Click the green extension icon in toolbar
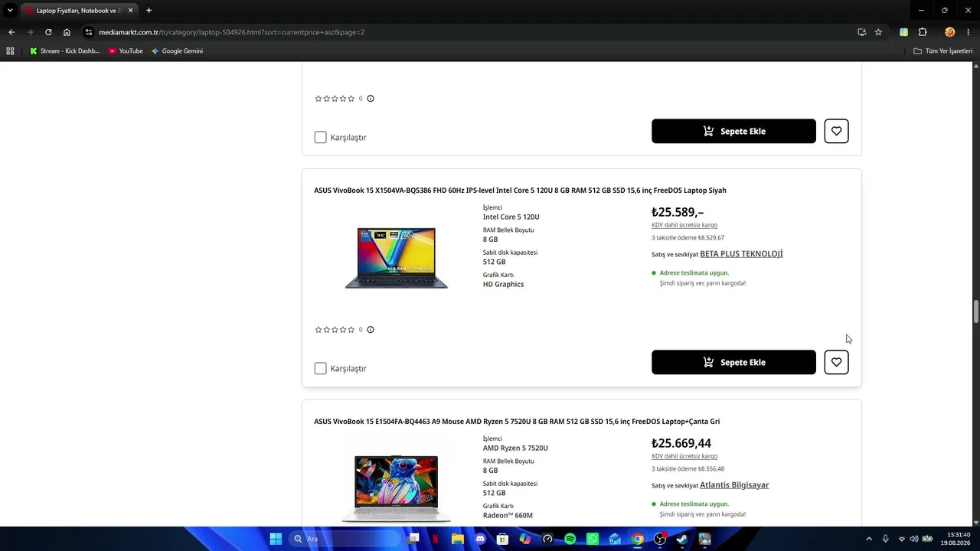Viewport: 980px width, 551px height. point(904,32)
